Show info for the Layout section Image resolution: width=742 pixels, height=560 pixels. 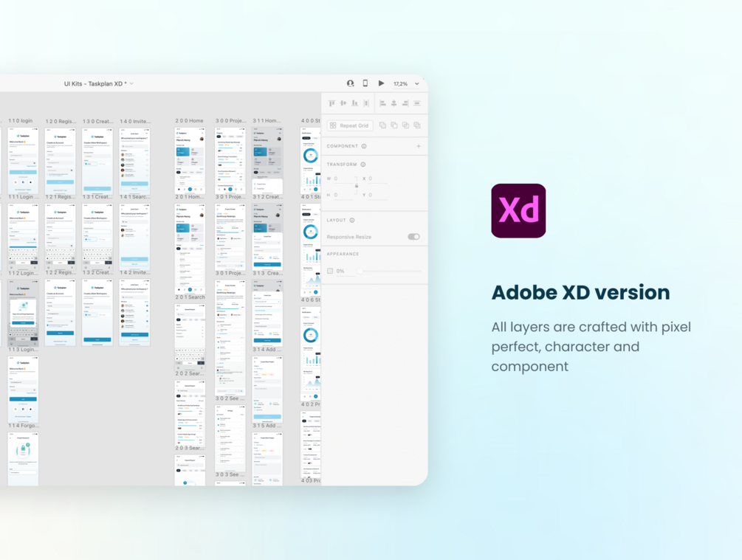point(352,221)
